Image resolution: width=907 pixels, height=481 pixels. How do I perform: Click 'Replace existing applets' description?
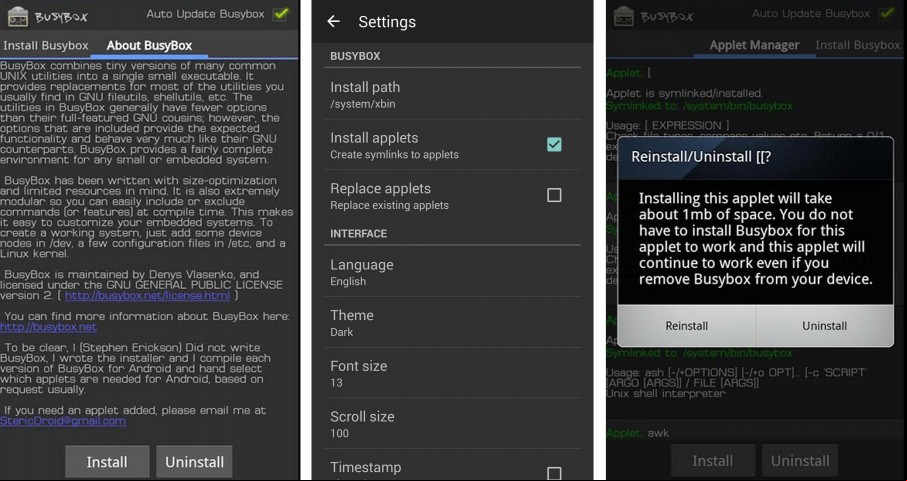pos(389,205)
